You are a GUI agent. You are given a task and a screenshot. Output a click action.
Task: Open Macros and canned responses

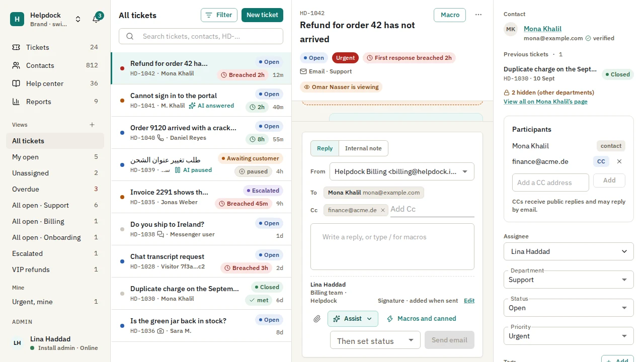[421, 319]
